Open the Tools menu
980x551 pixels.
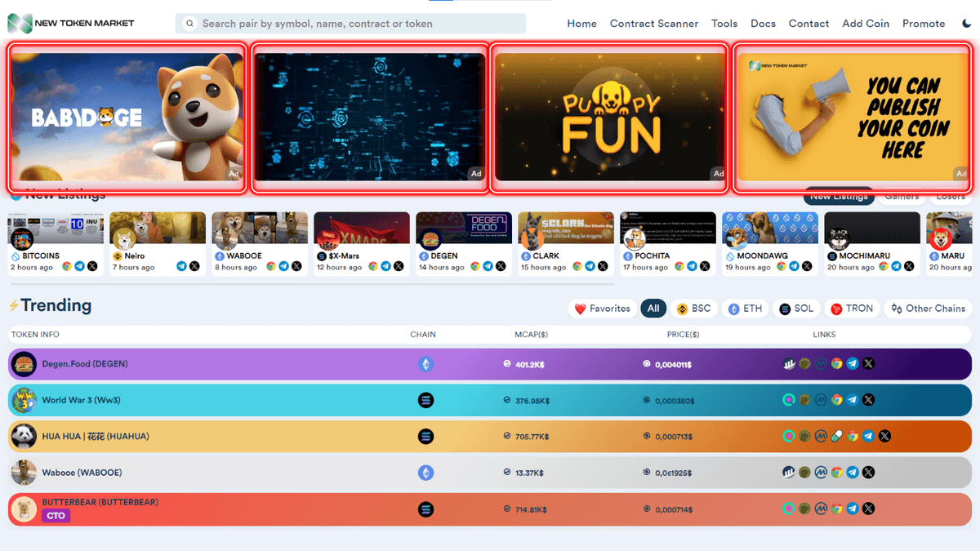pos(724,24)
